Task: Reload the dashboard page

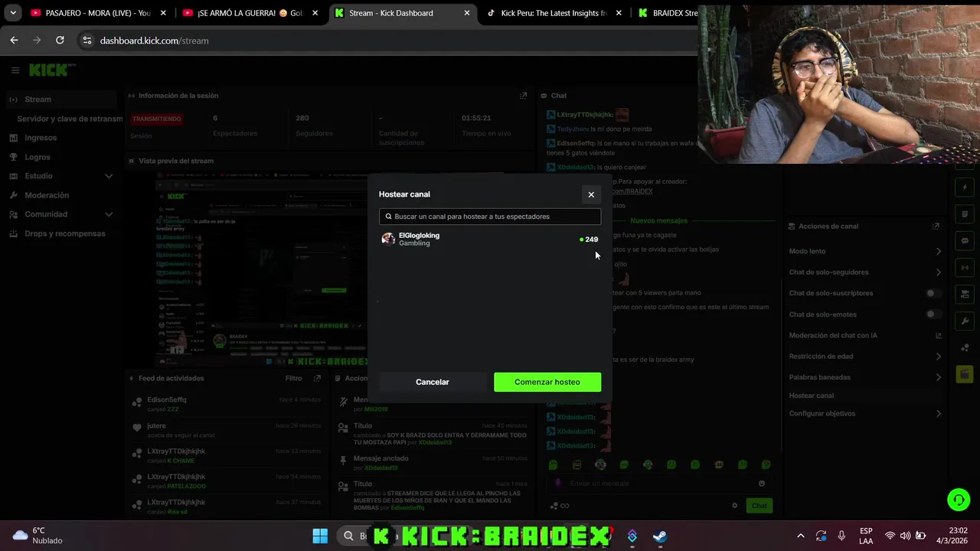Action: [60, 41]
